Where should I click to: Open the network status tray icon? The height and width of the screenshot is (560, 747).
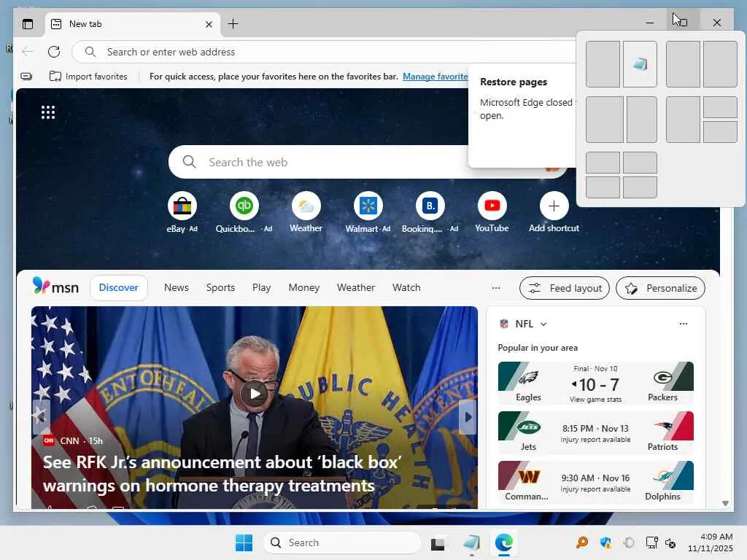tap(651, 542)
